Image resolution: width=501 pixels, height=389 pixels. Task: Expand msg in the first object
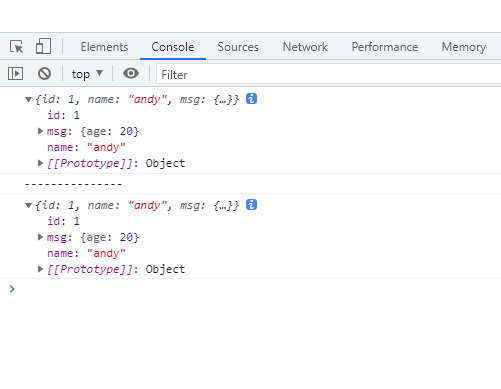(x=40, y=131)
